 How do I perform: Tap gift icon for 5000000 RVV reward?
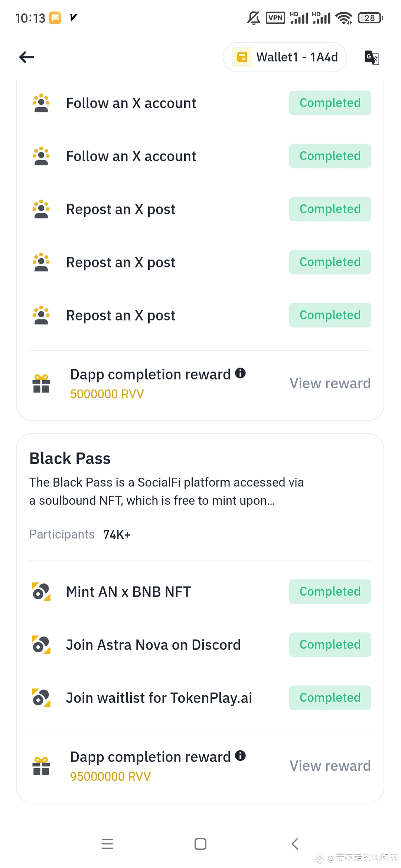(41, 384)
